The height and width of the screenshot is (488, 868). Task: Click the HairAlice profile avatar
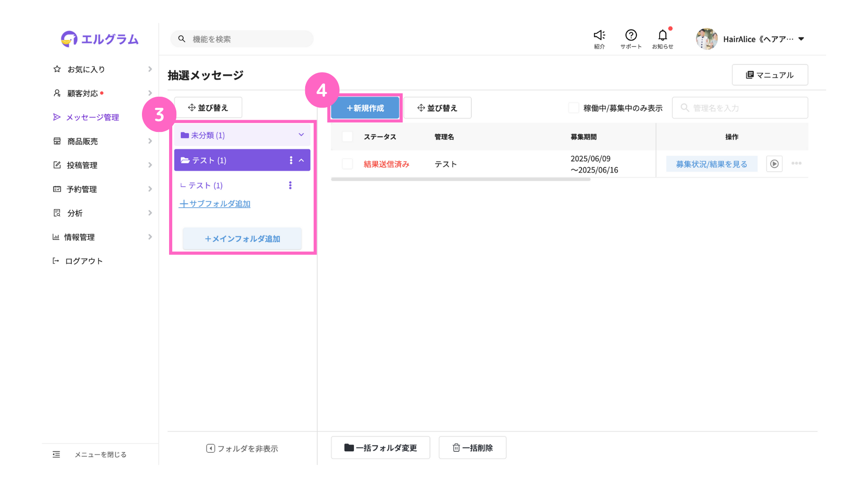[x=707, y=39]
